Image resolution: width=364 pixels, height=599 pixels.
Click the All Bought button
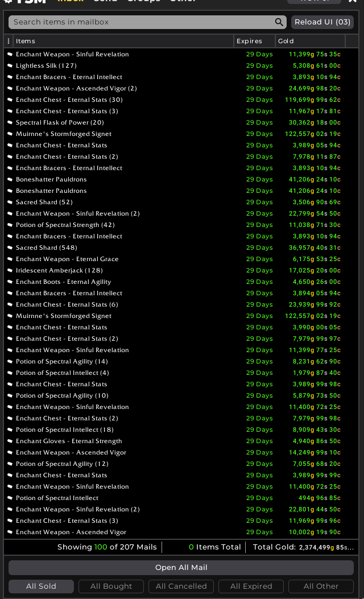pyautogui.click(x=111, y=586)
